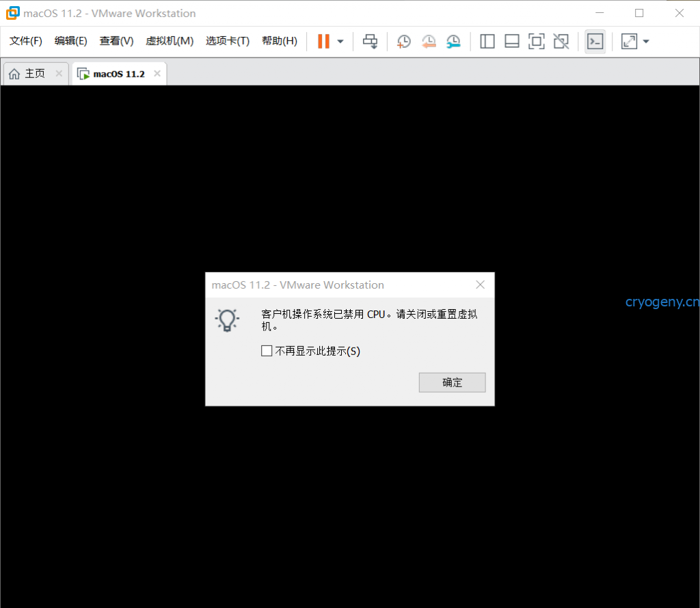Viewport: 700px width, 608px height.
Task: Expand the stretch display dropdown arrow
Action: (x=646, y=42)
